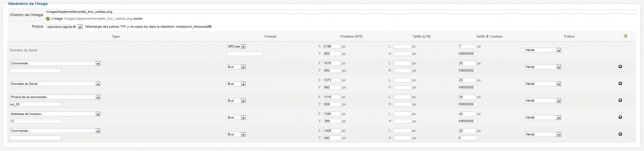Click the green checkmark image-exists icon
Viewport: 644px width, 151px height.
coord(48,19)
